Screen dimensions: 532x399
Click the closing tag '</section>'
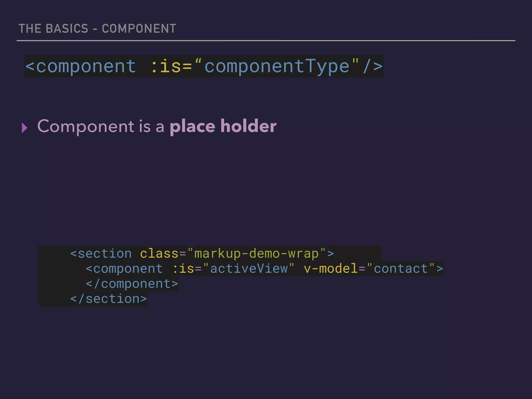click(109, 299)
